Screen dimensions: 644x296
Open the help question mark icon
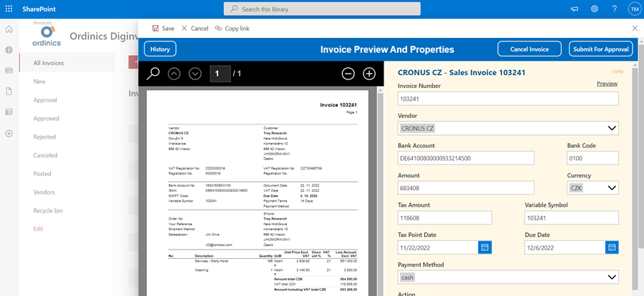tap(615, 9)
